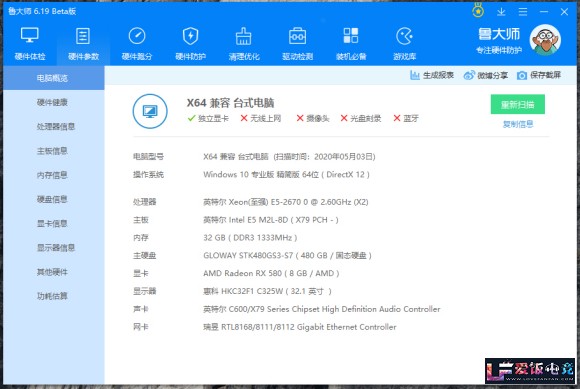Click the red X beside 摄像头

point(300,118)
